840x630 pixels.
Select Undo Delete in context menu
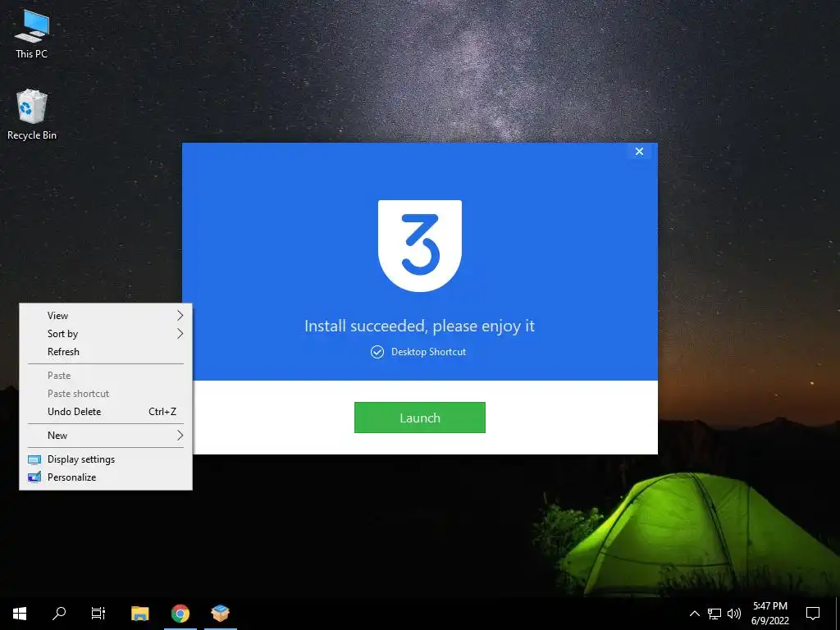coord(106,412)
